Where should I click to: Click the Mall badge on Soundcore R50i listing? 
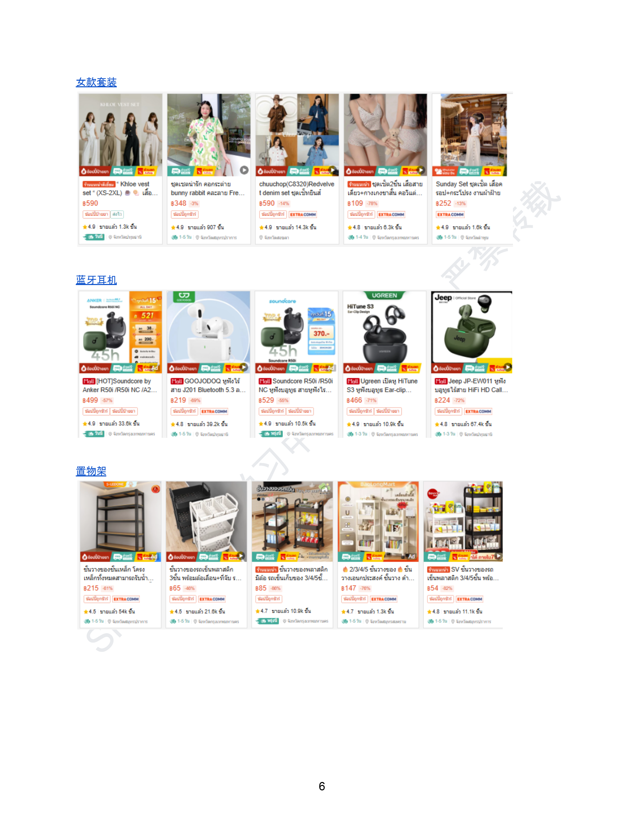tap(265, 381)
